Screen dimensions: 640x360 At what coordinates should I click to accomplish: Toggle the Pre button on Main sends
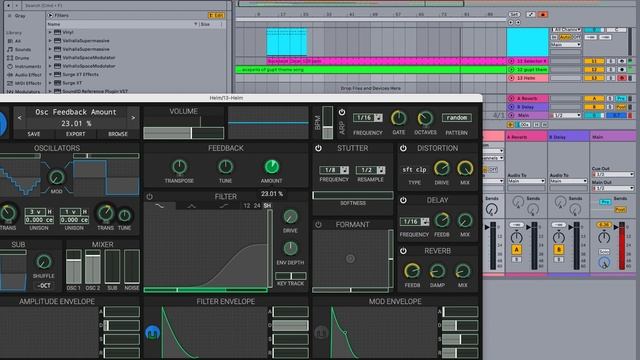[605, 202]
